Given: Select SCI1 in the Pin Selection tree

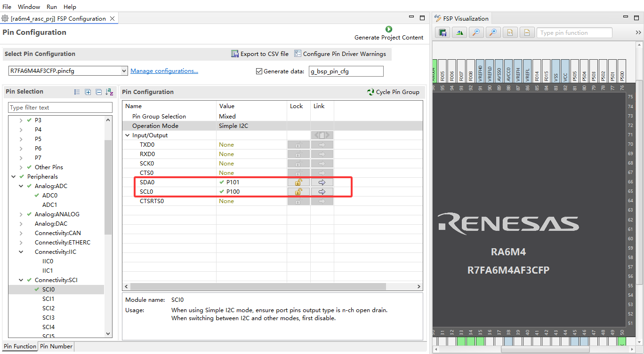Looking at the screenshot, I should (48, 299).
